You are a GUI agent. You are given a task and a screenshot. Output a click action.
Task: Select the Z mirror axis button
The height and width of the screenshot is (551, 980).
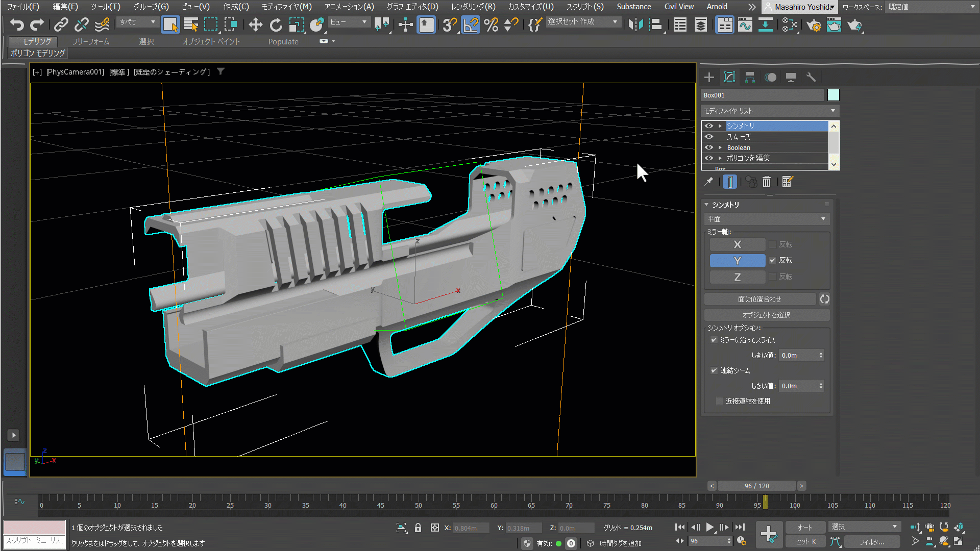(x=738, y=277)
